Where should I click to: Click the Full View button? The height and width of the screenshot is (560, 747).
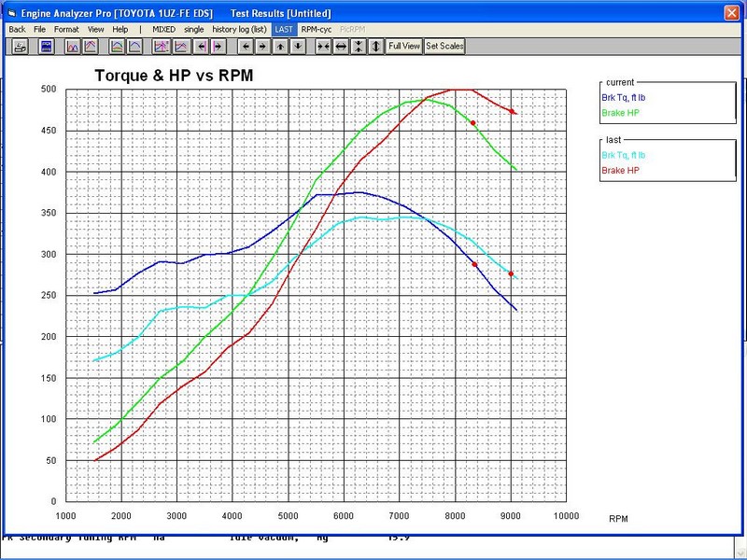pyautogui.click(x=404, y=46)
